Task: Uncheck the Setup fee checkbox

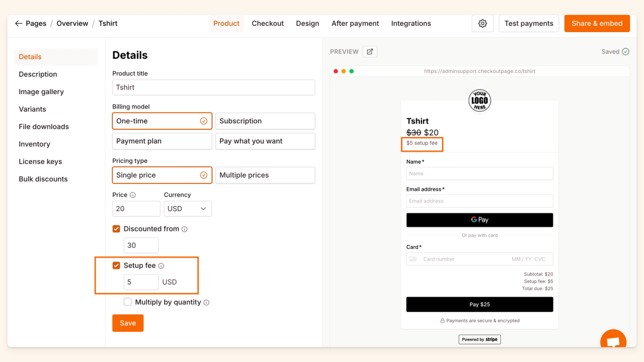Action: tap(116, 266)
